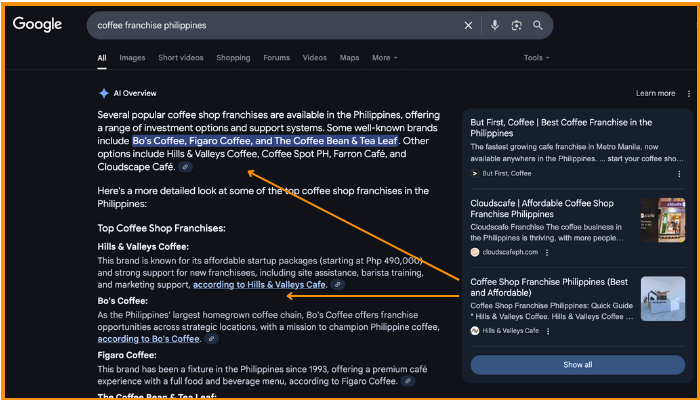Open source link icon after Hills & Valleys Cafe
Image resolution: width=700 pixels, height=400 pixels.
pyautogui.click(x=338, y=284)
